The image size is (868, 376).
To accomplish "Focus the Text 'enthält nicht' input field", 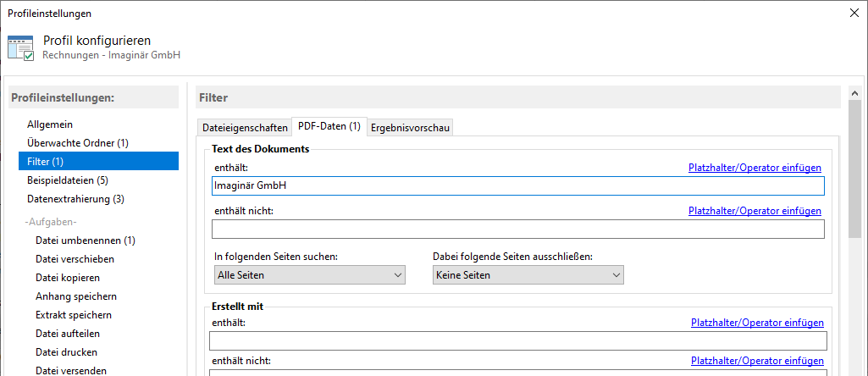I will [517, 229].
